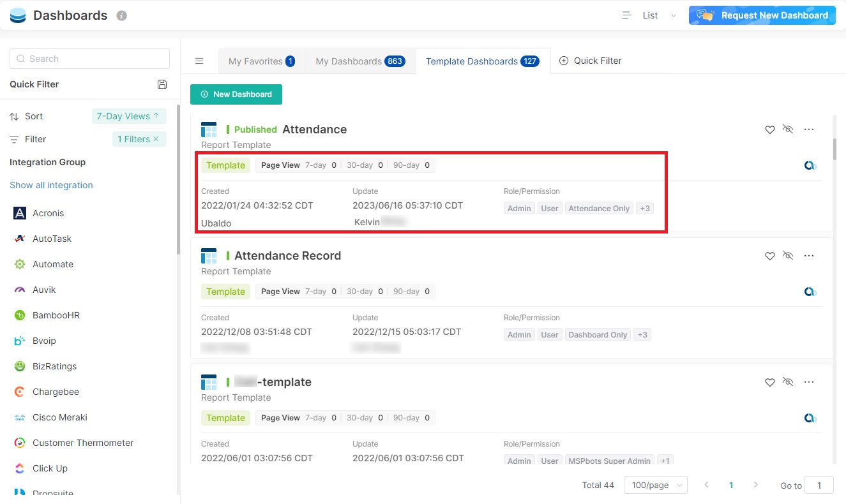Hide Attendance Record using the eye-slash toggle
This screenshot has height=504, width=846.
[x=788, y=255]
